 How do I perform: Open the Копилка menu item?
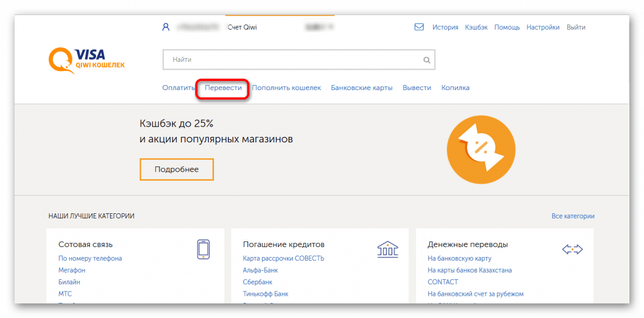(x=455, y=88)
